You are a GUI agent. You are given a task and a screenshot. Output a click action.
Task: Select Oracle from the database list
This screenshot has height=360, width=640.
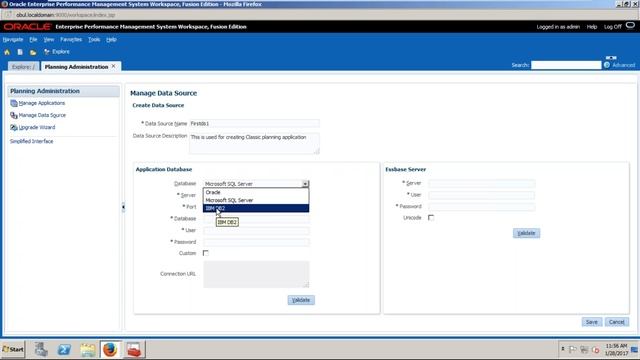point(256,192)
